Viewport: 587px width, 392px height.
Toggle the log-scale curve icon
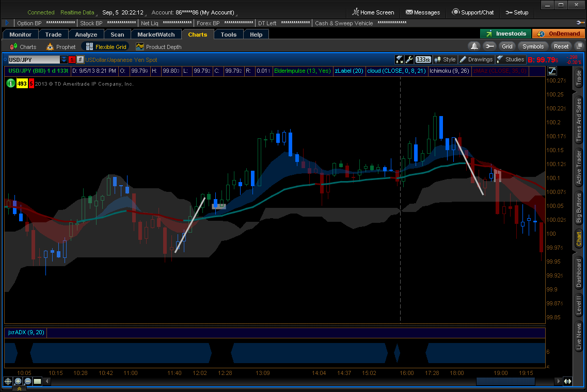(x=552, y=71)
